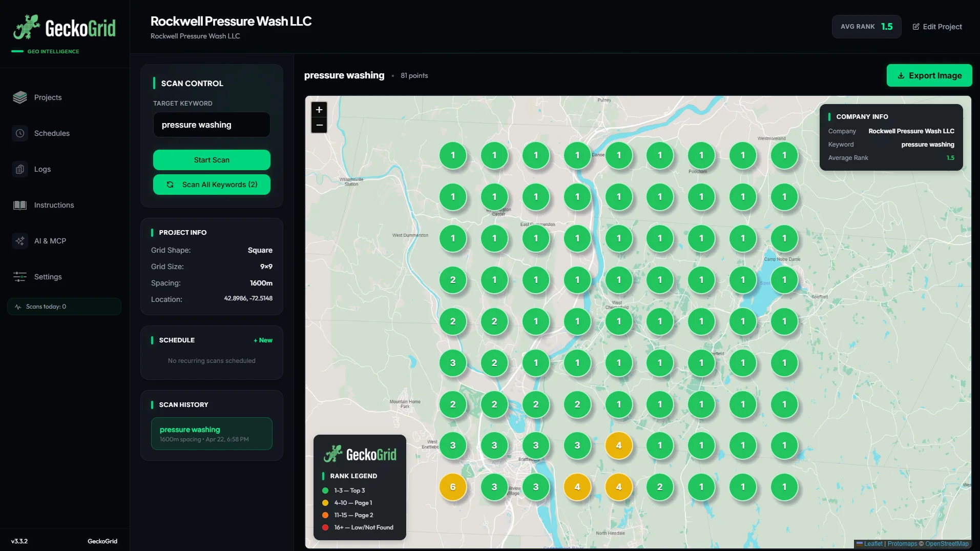Click the GeckoGrid logo in the rank legend
The image size is (980, 551).
tap(360, 454)
